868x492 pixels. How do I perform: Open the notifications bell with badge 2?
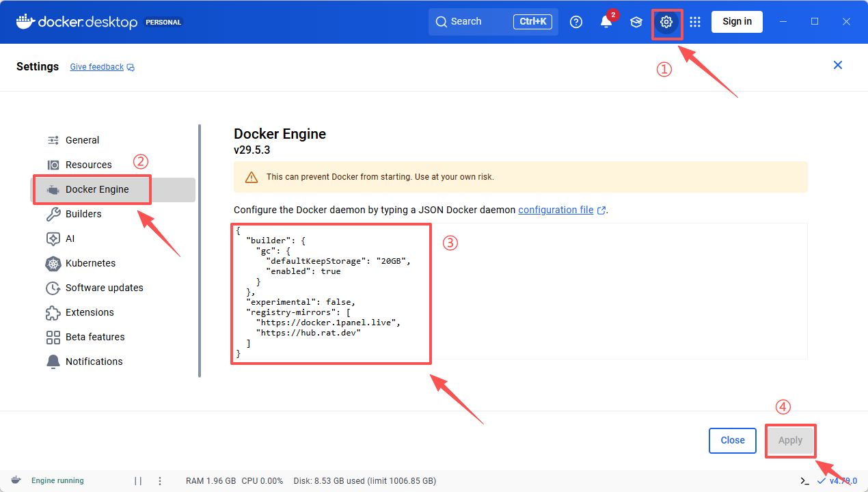(606, 22)
